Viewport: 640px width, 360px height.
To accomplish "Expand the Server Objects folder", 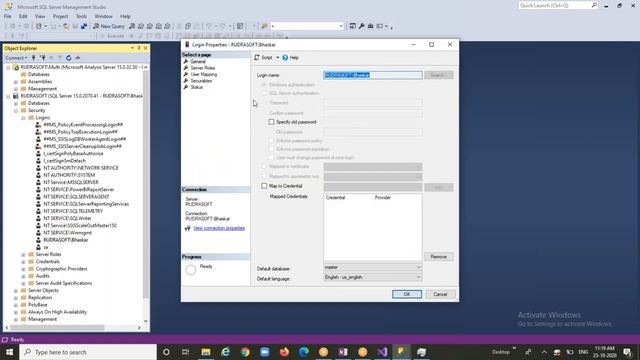I will 16,291.
